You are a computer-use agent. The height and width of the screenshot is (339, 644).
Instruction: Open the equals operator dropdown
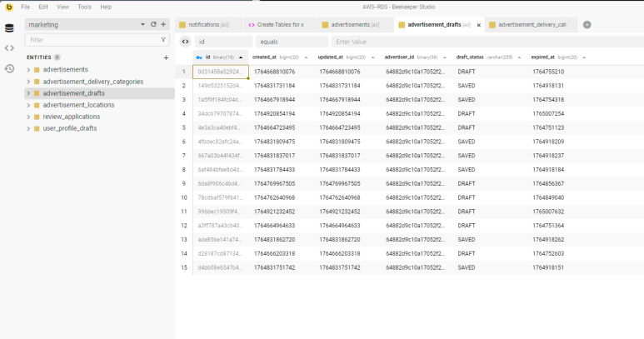click(x=292, y=42)
